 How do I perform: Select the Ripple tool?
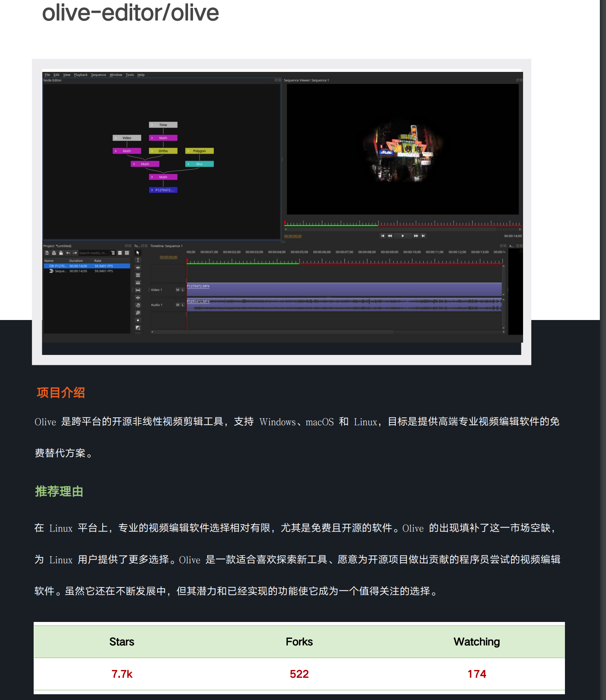(138, 267)
